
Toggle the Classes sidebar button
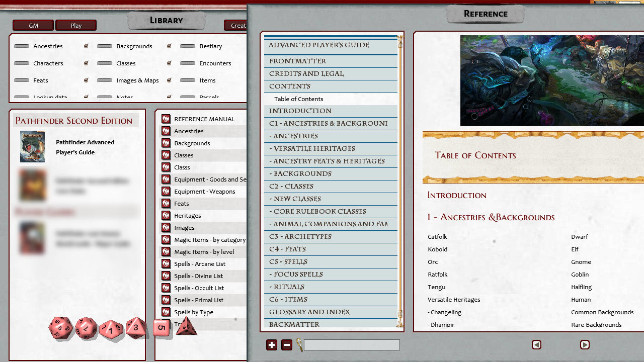(105, 63)
